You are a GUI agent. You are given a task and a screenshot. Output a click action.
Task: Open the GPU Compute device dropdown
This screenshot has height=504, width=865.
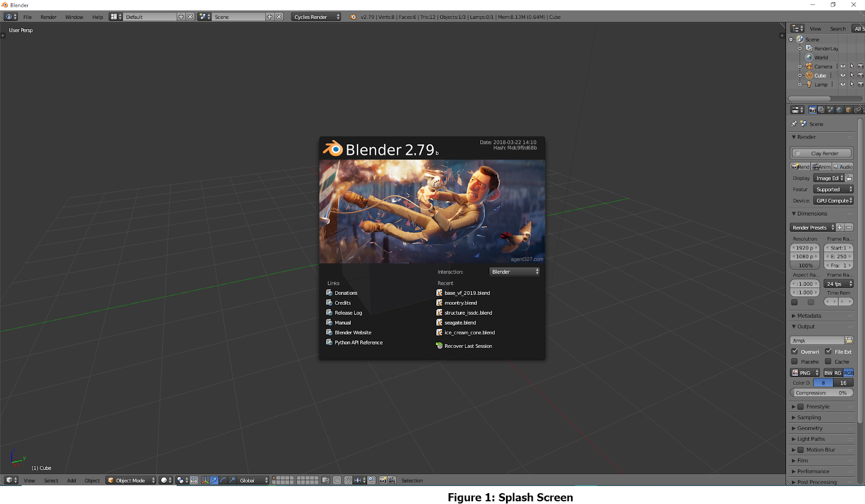(833, 200)
